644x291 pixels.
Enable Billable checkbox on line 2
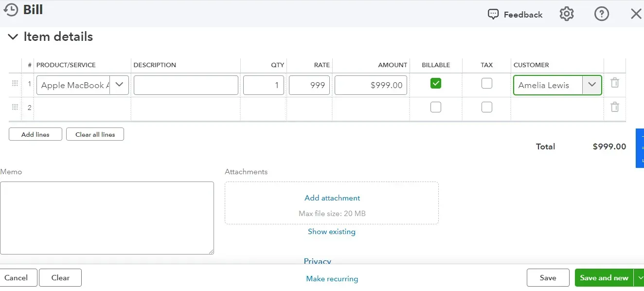(436, 107)
